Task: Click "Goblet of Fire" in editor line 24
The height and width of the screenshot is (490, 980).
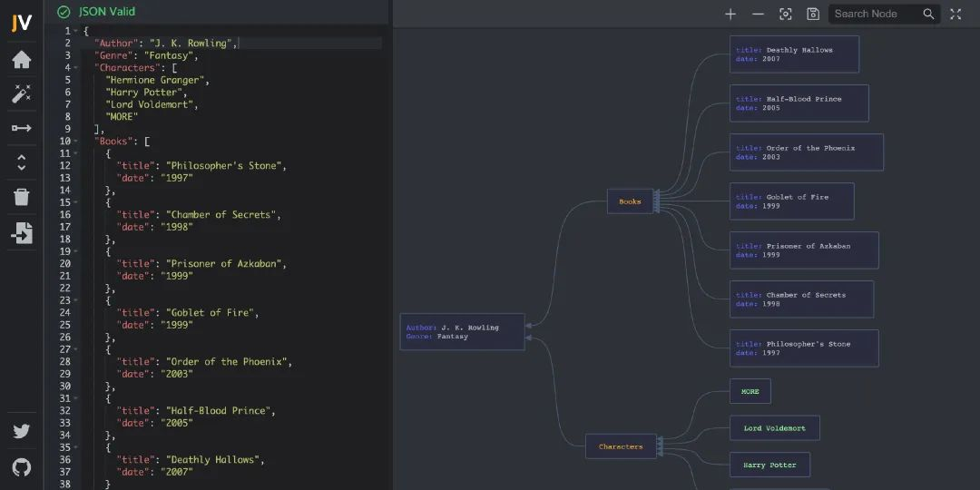Action: (x=208, y=312)
